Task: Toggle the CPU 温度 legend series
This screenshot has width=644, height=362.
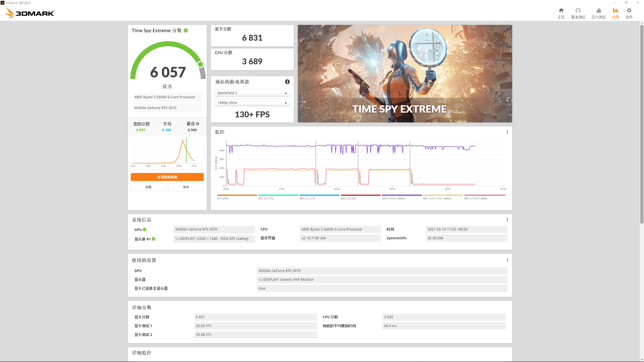Action: pos(278,197)
